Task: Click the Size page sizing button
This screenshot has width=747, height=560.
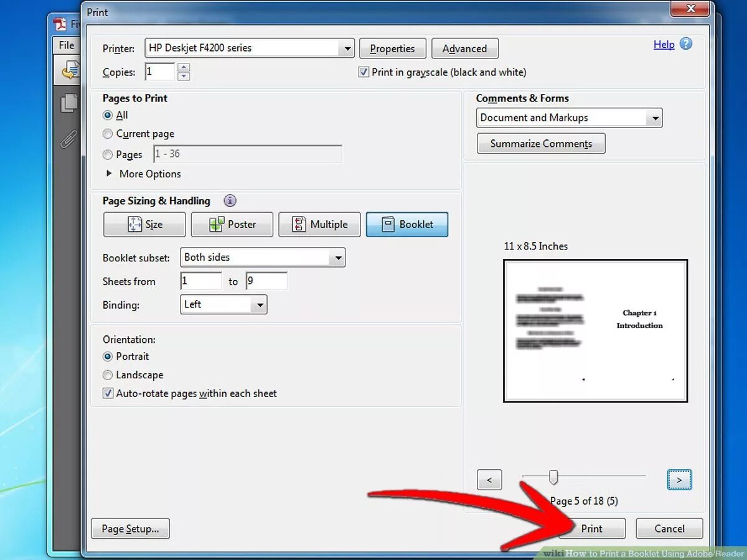Action: (x=144, y=225)
